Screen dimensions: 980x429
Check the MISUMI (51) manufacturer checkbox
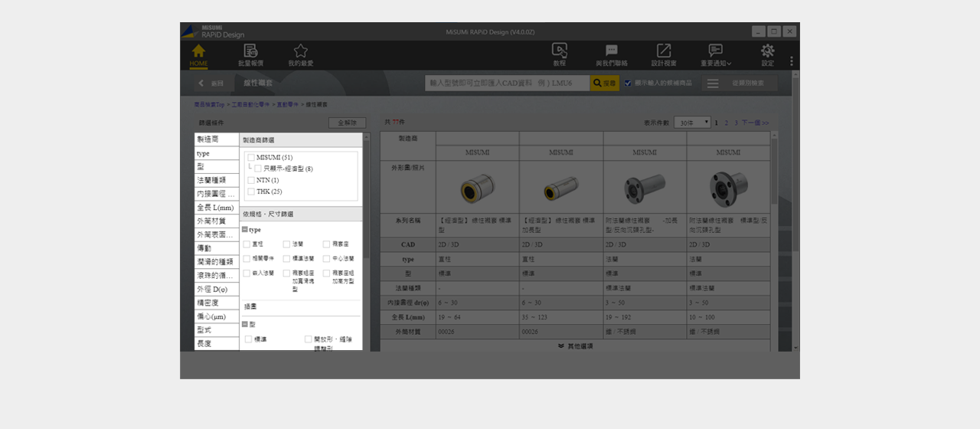(251, 157)
